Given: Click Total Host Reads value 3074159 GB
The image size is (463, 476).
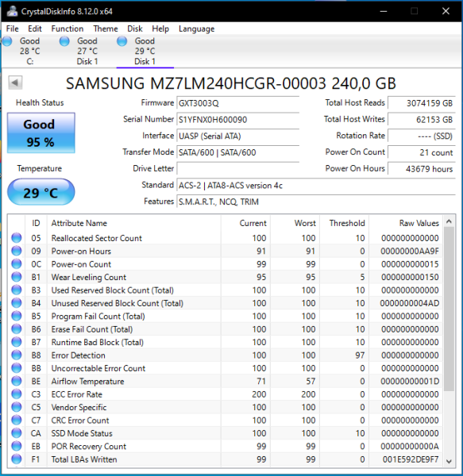Looking at the screenshot, I should coord(422,103).
